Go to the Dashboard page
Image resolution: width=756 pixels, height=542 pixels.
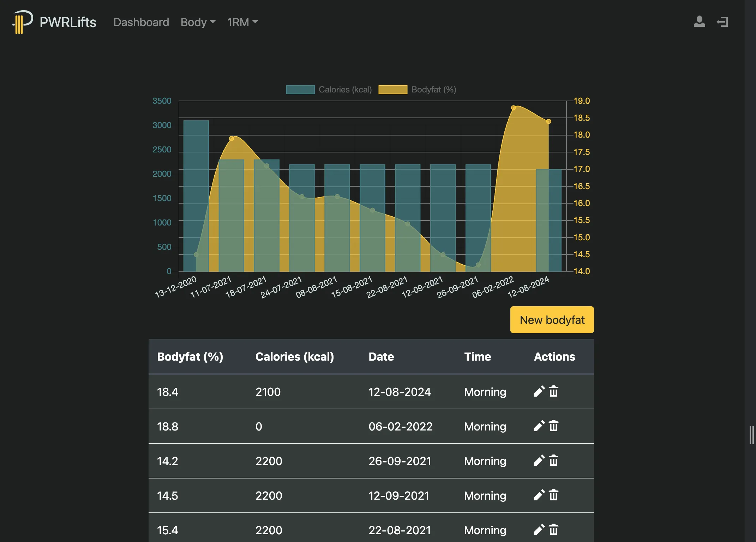click(141, 22)
